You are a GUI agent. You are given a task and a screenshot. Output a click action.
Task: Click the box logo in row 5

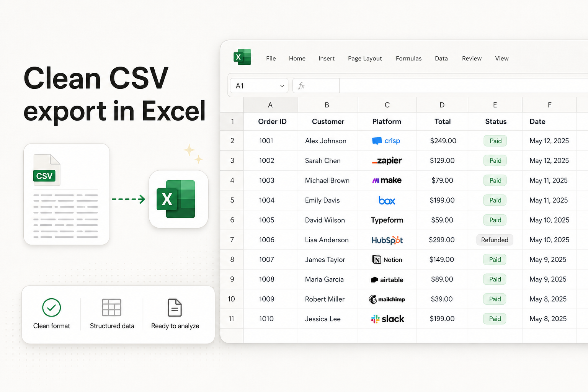click(387, 201)
